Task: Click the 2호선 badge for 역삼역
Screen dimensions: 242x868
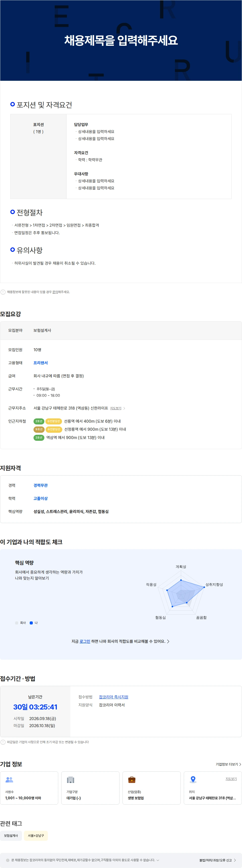Action: click(39, 437)
